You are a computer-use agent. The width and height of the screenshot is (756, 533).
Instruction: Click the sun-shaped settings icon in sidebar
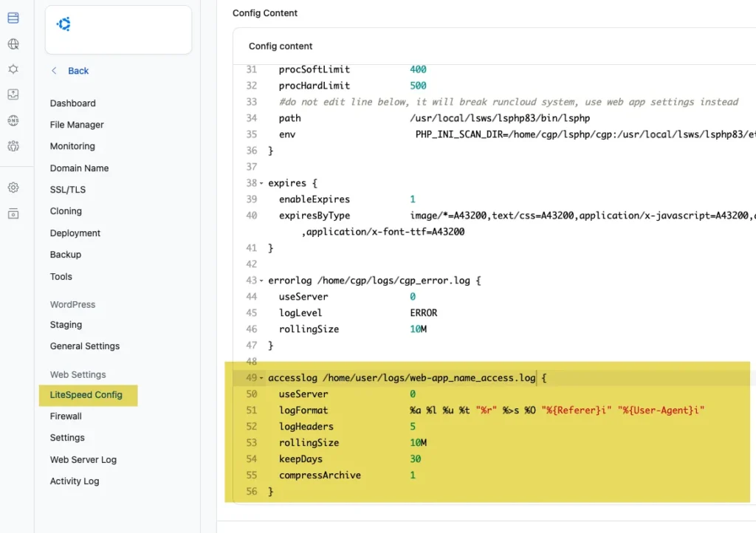(x=13, y=69)
